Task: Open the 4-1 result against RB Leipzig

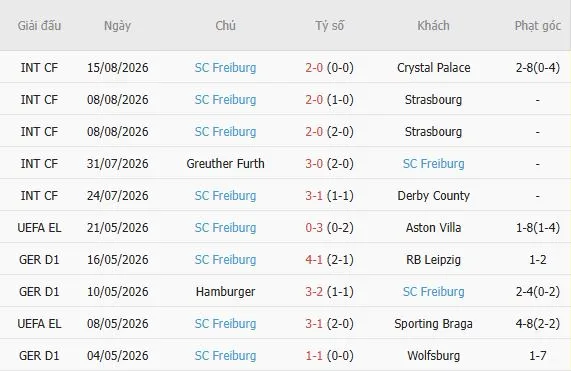Action: click(x=314, y=260)
